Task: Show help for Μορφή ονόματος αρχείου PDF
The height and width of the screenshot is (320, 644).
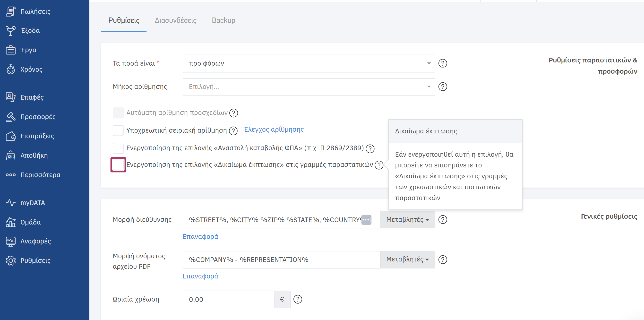Action: (443, 260)
